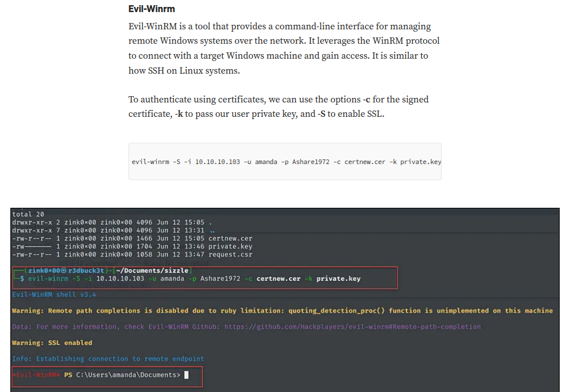Click the GitHub Remote-path-completion URL in terminal

(x=352, y=327)
